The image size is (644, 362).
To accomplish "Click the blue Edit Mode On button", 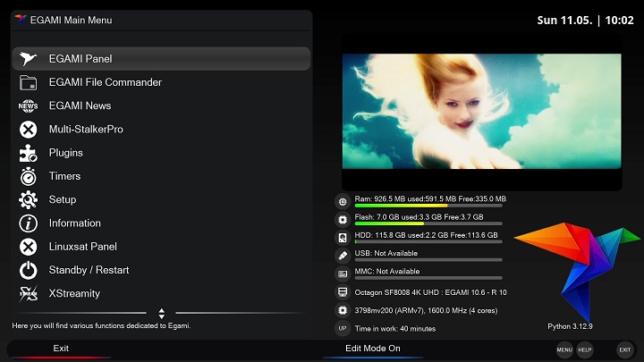I will [372, 349].
